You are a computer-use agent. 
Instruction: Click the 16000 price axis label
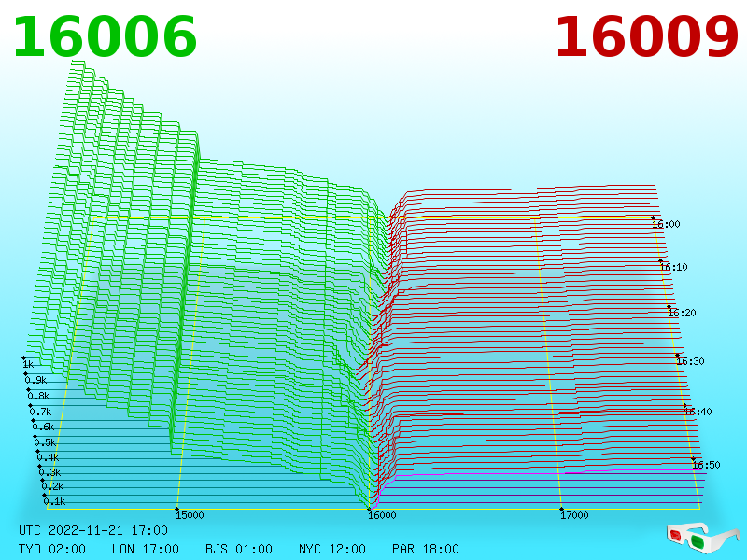coord(382,515)
